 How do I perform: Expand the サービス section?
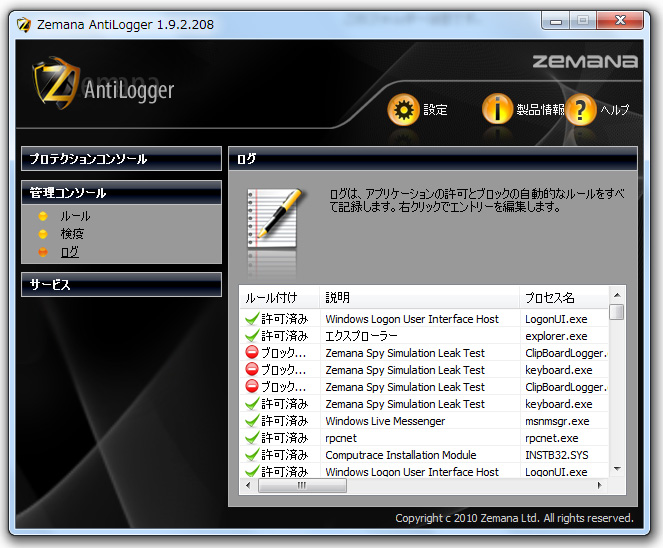point(121,285)
